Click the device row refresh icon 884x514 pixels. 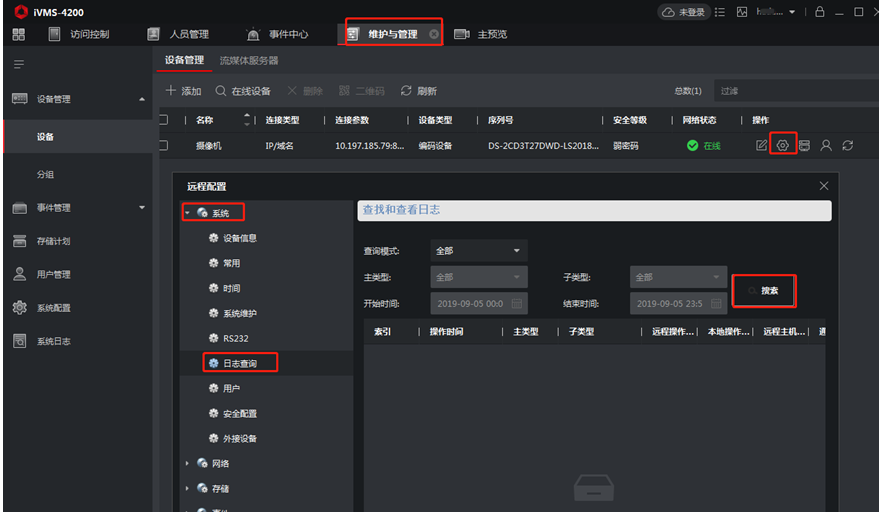coord(848,146)
